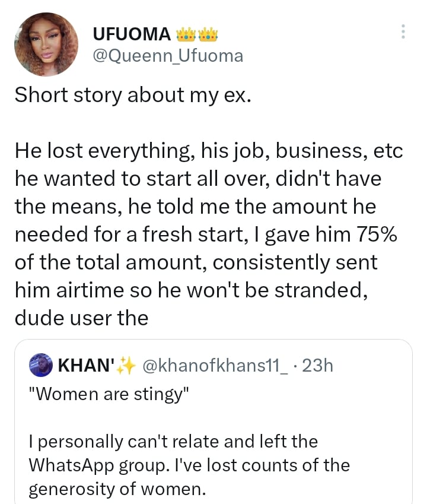The height and width of the screenshot is (504, 427).
Task: Tap the "dude user the" last line
Action: [x=81, y=318]
